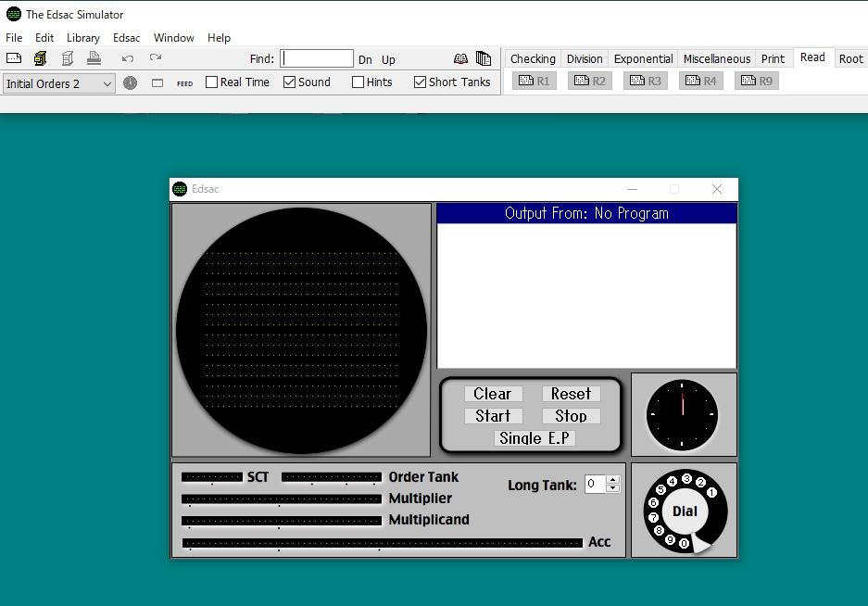Click the yellow file cabinet toolbar icon
The image size is (868, 606).
point(41,58)
